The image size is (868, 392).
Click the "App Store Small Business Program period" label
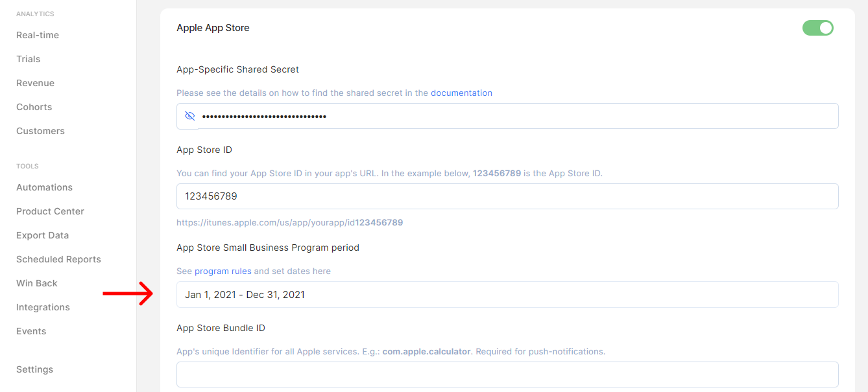click(268, 248)
